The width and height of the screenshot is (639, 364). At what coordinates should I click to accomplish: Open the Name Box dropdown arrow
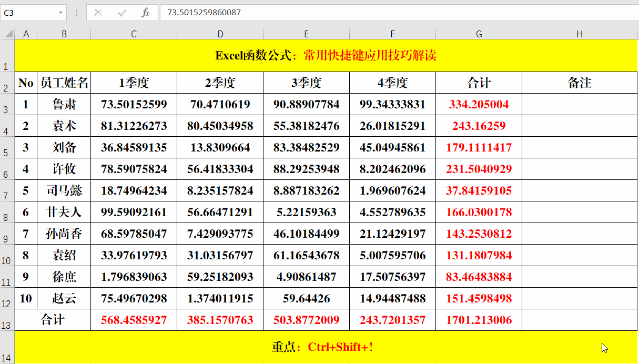[61, 13]
